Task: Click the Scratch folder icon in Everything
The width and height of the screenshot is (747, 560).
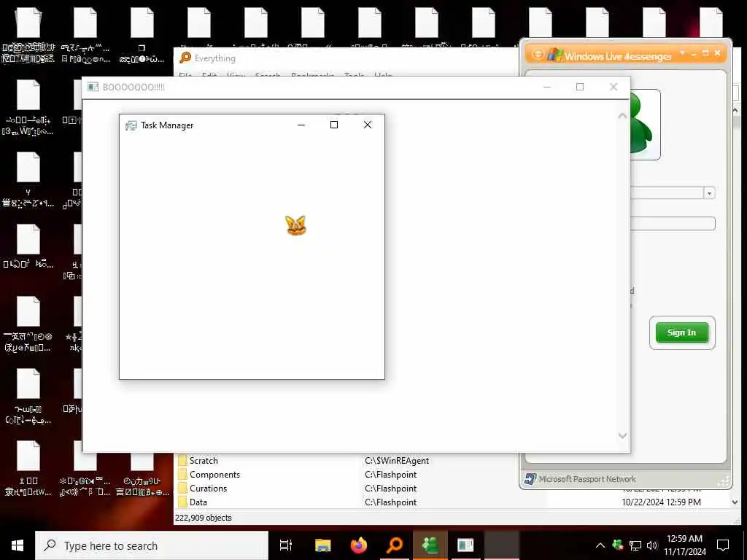Action: tap(182, 461)
